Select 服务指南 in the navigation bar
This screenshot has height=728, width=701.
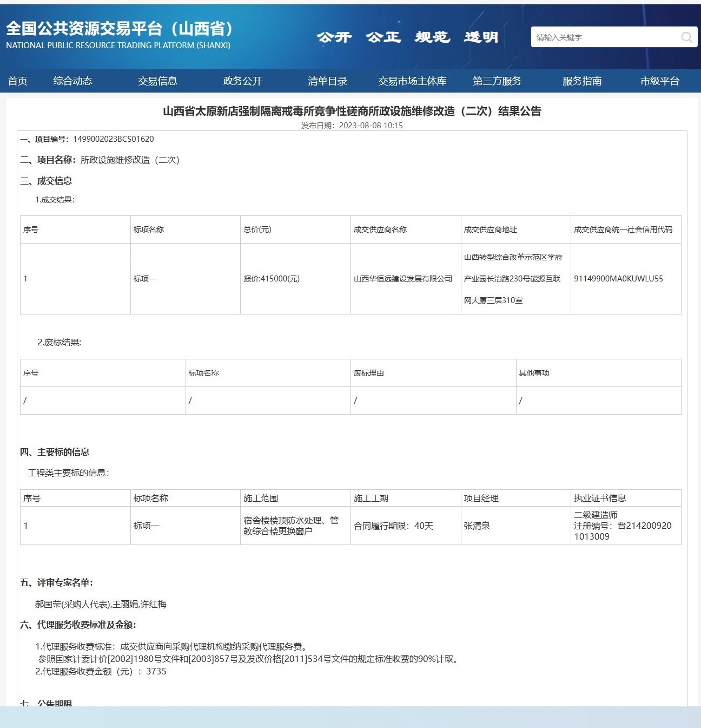582,81
